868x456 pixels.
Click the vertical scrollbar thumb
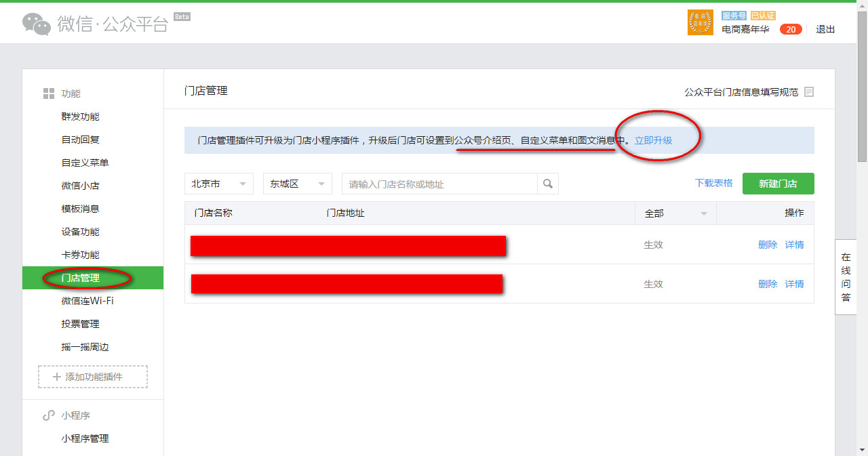coord(862,87)
